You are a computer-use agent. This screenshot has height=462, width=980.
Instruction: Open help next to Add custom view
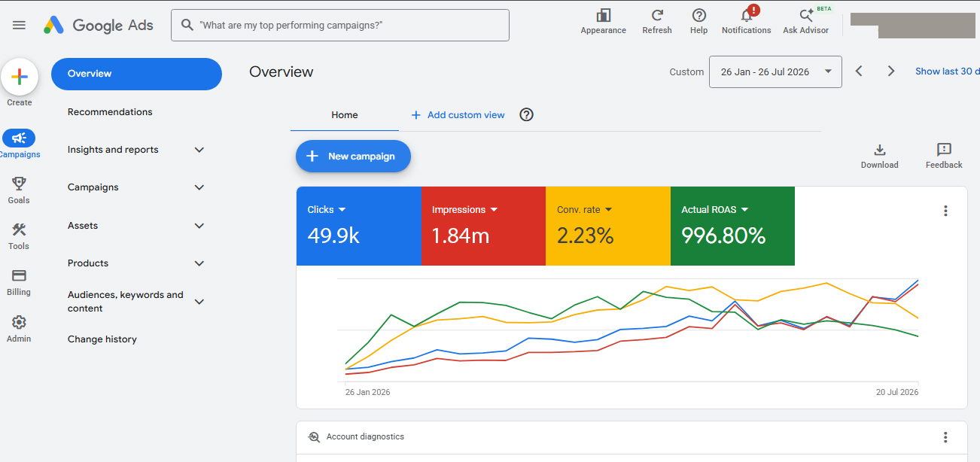click(x=527, y=115)
